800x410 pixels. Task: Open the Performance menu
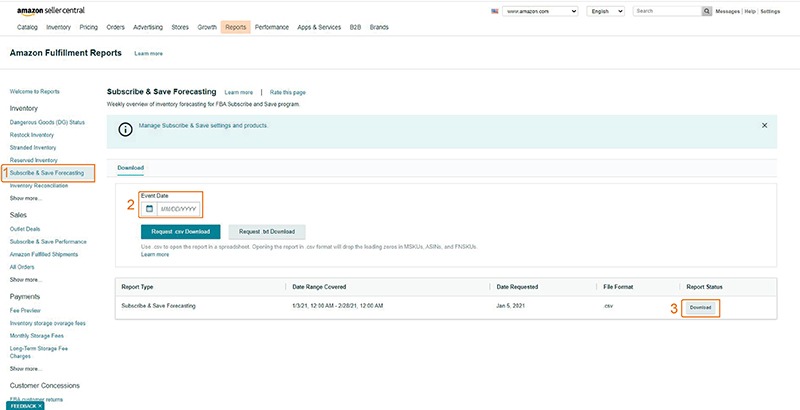pyautogui.click(x=272, y=28)
